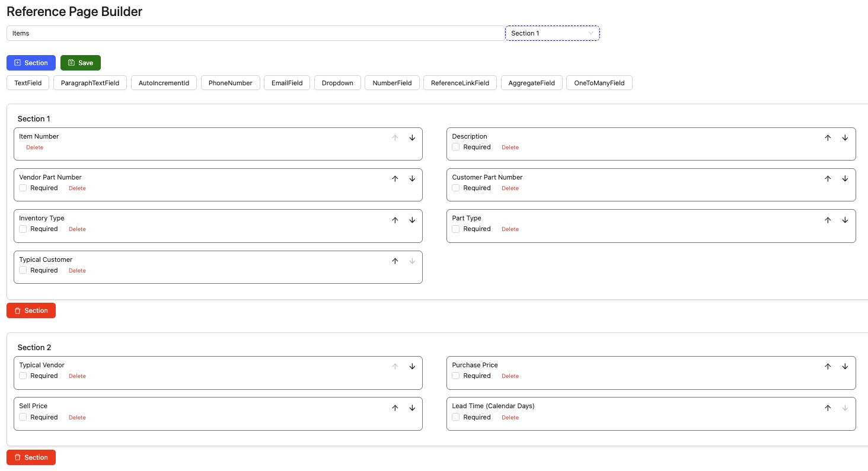Move Inventory Type field up
The width and height of the screenshot is (868, 471).
[x=395, y=220]
